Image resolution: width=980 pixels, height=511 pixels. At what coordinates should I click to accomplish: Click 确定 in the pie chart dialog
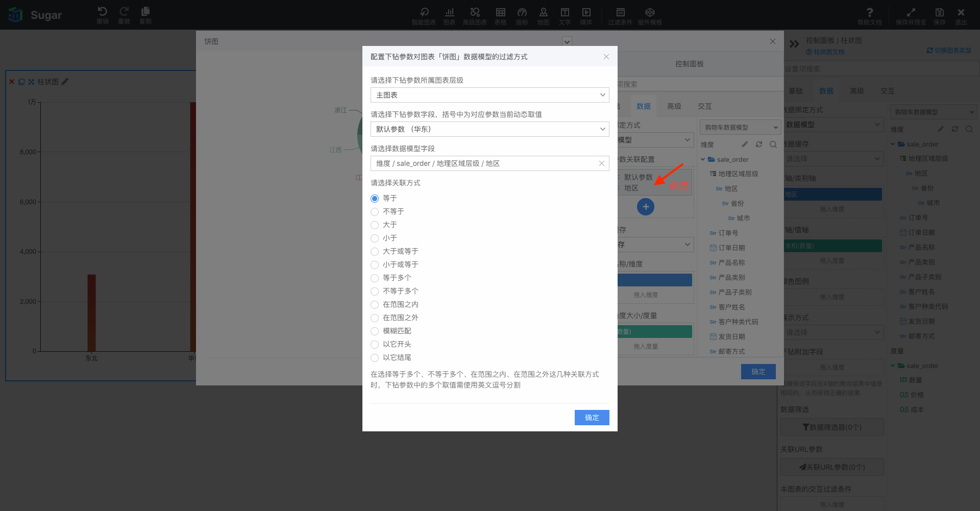758,372
